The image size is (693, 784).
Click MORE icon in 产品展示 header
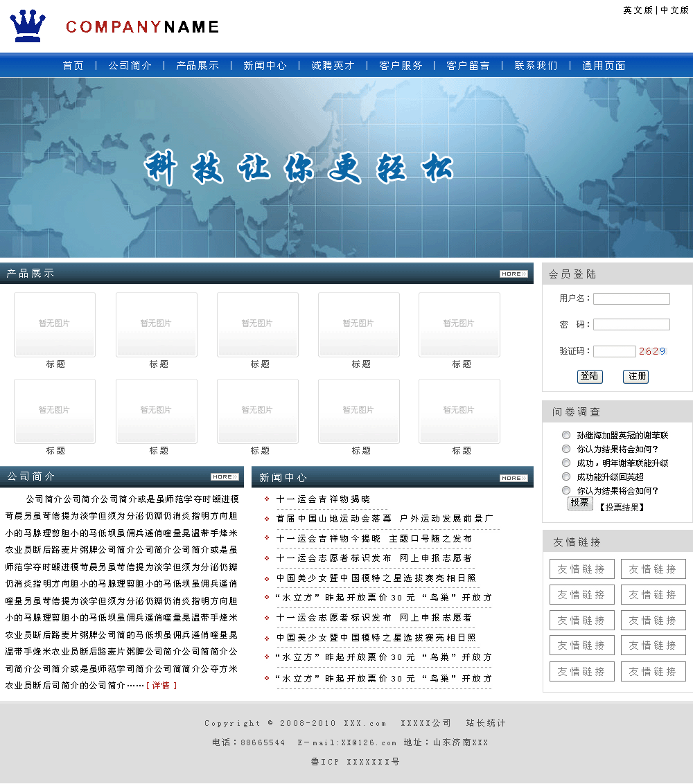pos(514,274)
